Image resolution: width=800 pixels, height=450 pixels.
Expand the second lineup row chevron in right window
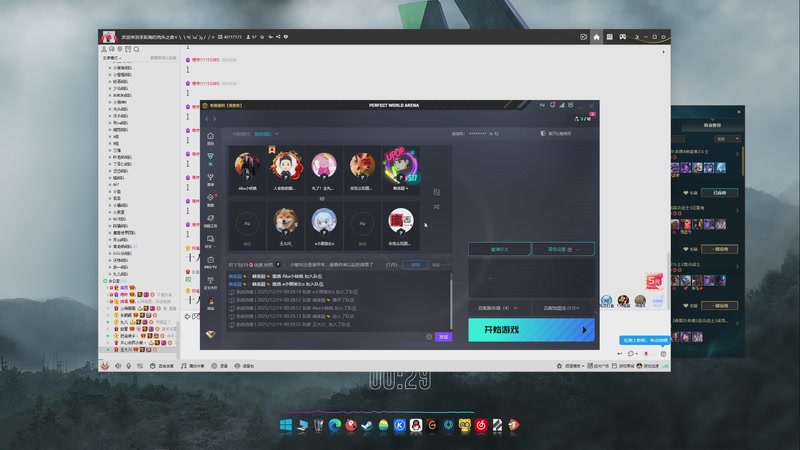point(737,210)
